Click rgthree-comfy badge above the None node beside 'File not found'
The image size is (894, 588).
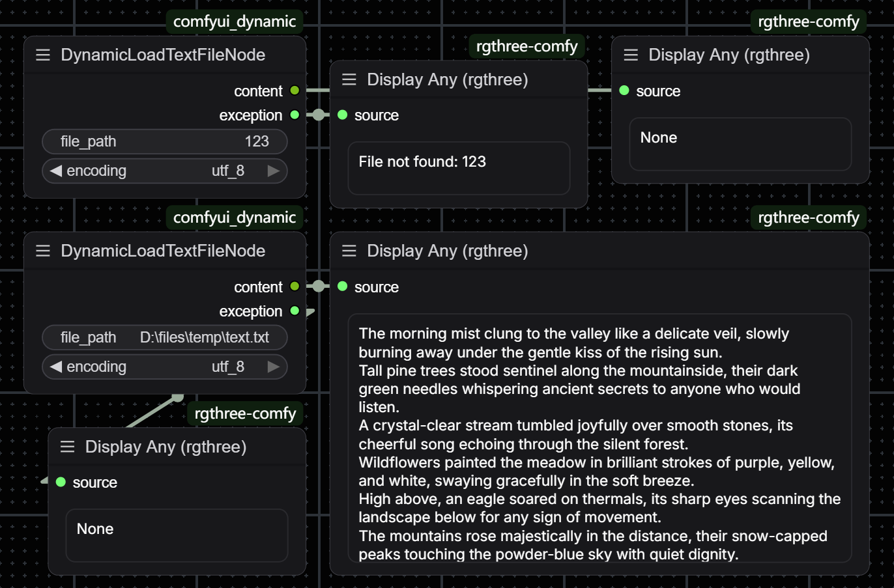809,21
